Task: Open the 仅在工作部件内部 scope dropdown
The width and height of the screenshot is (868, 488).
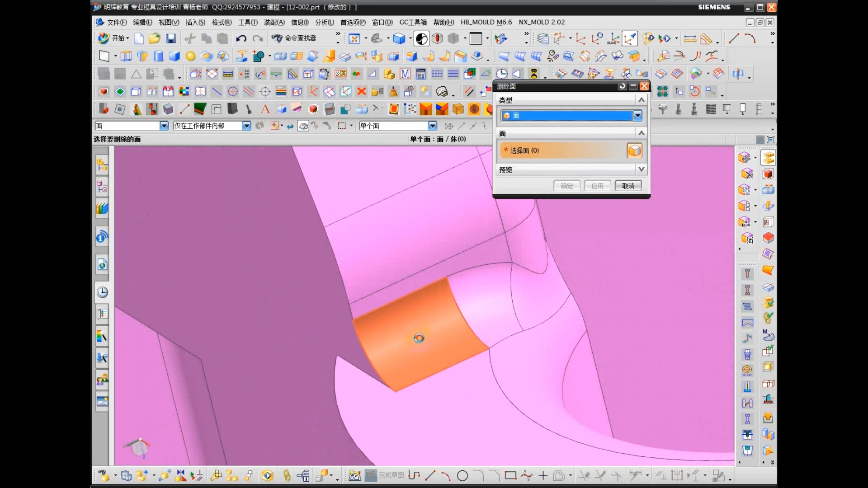Action: coord(246,126)
